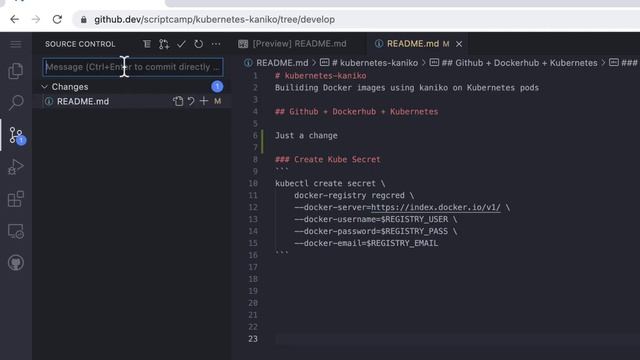The height and width of the screenshot is (360, 640).
Task: Click the Create Pull Request icon
Action: (x=164, y=44)
